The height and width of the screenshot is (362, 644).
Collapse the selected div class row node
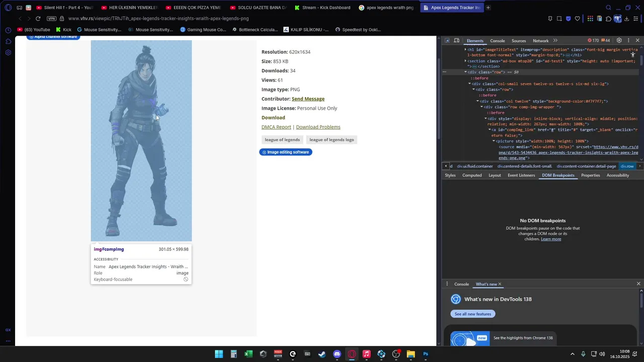(465, 72)
